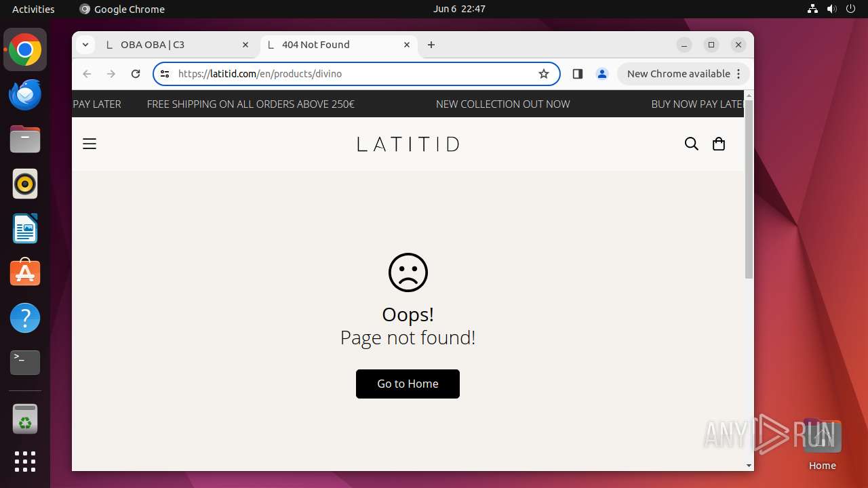Open Chrome side panel icon

click(x=578, y=74)
